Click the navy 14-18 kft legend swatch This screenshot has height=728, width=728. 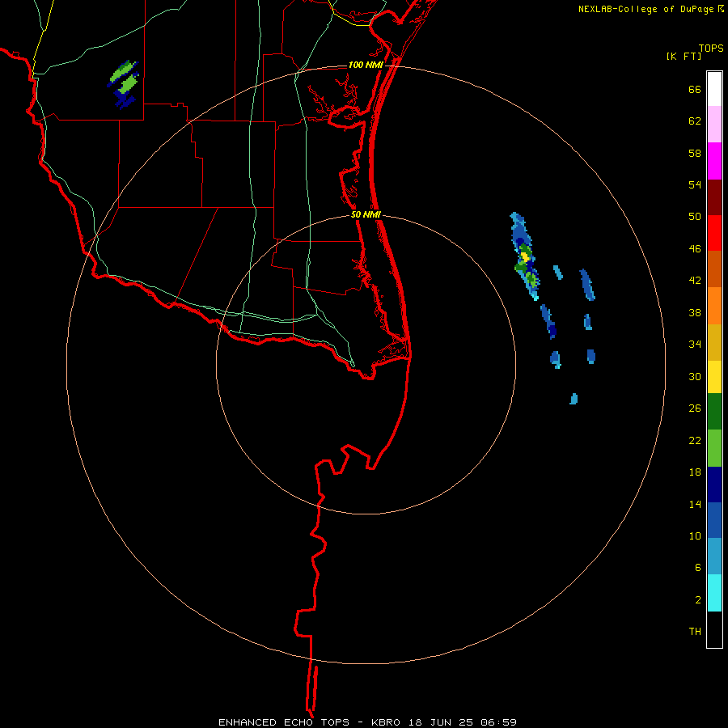click(x=714, y=485)
